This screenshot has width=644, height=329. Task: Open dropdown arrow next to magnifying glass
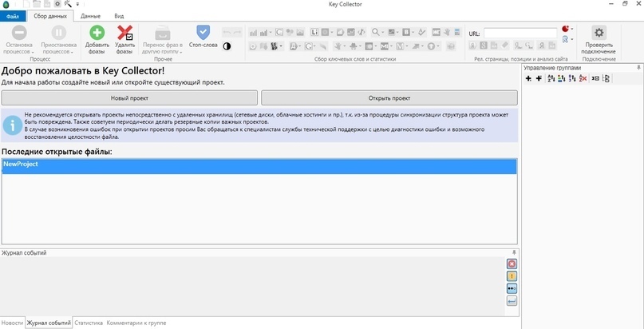383,32
